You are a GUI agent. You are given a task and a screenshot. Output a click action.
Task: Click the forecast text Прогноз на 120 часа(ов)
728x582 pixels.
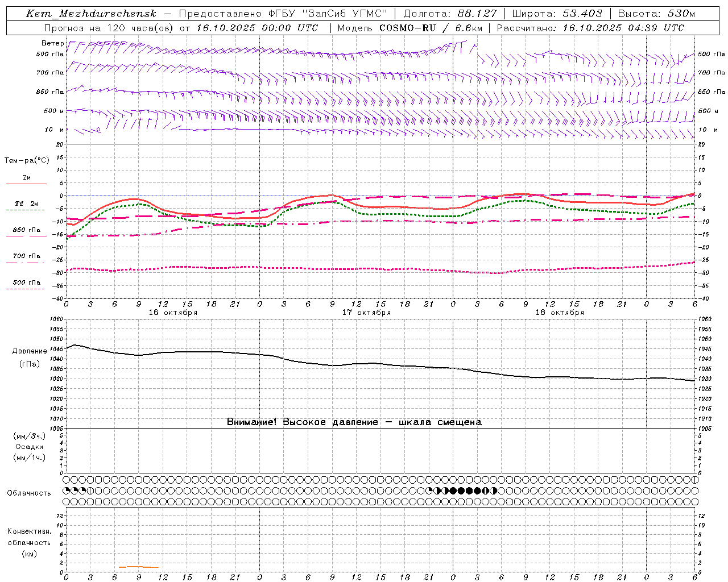(109, 28)
